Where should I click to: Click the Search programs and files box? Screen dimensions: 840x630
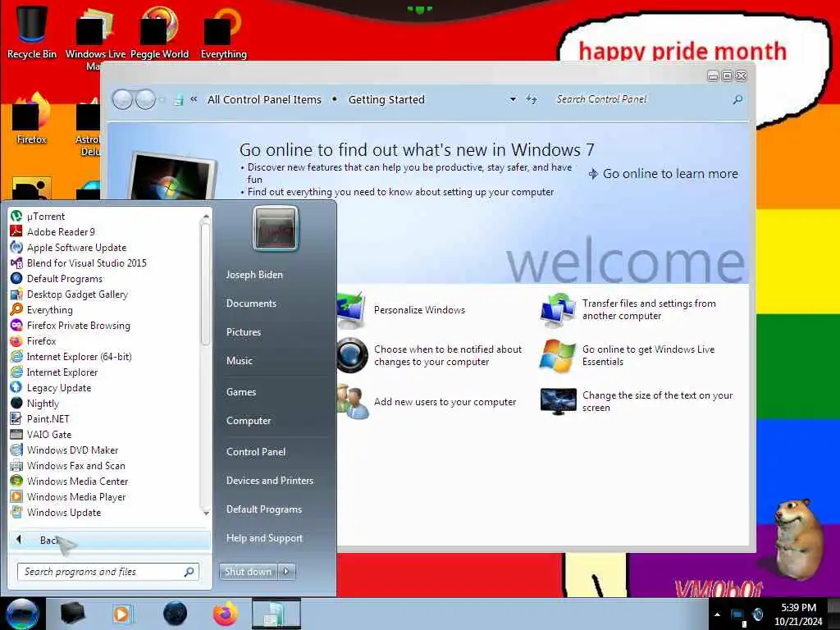pyautogui.click(x=108, y=572)
